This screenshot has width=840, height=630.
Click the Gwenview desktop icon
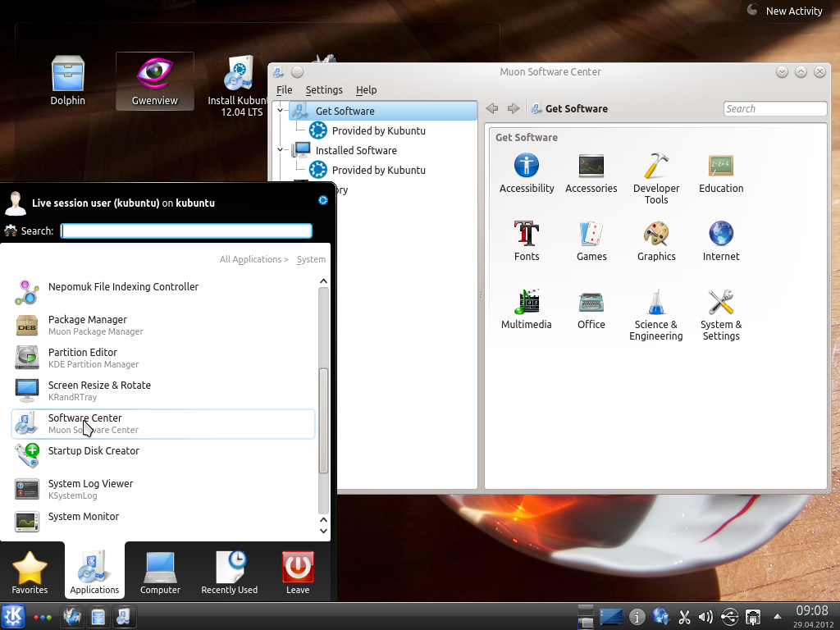click(155, 81)
